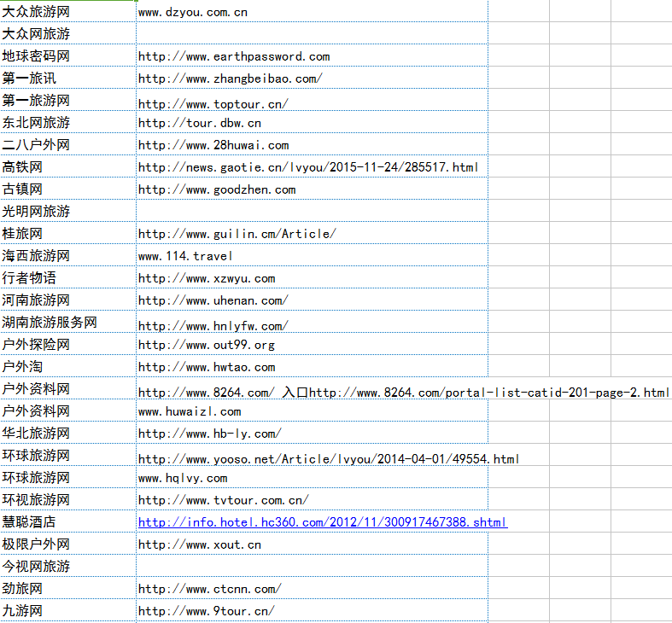Click the out99.org URL cell
Viewport: 672px width, 623px height.
(x=312, y=345)
